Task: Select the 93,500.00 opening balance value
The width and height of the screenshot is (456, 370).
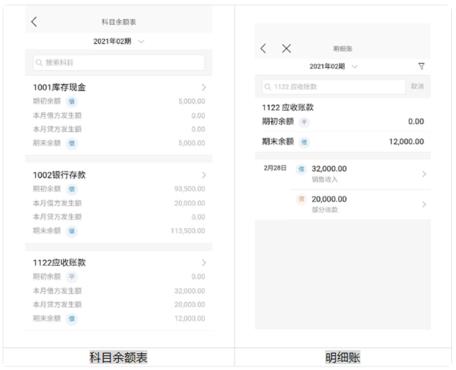Action: 190,189
